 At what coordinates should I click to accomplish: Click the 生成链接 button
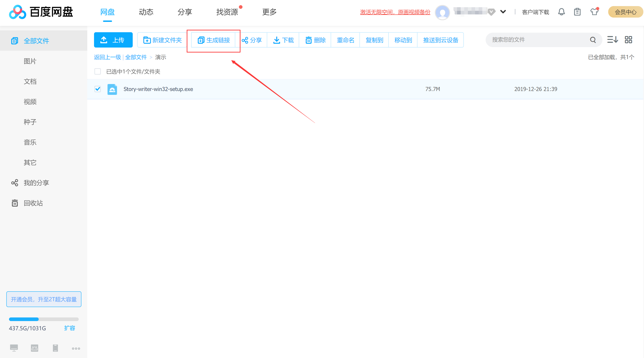(x=214, y=40)
